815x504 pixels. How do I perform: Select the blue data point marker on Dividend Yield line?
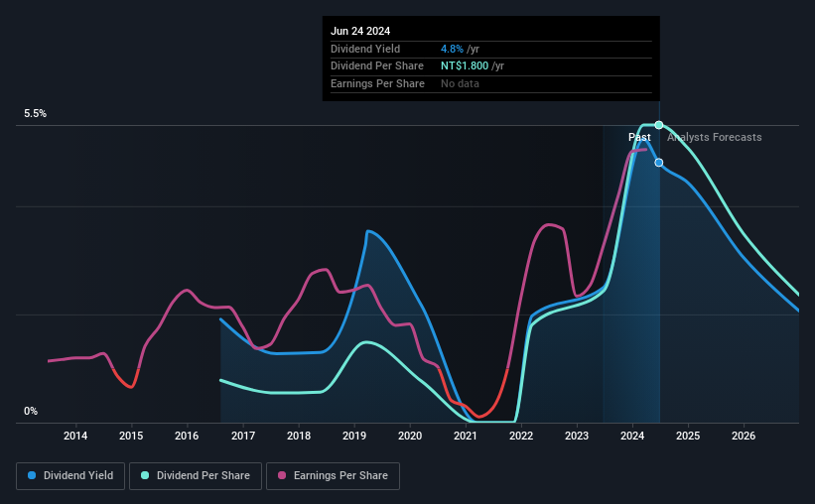(658, 163)
